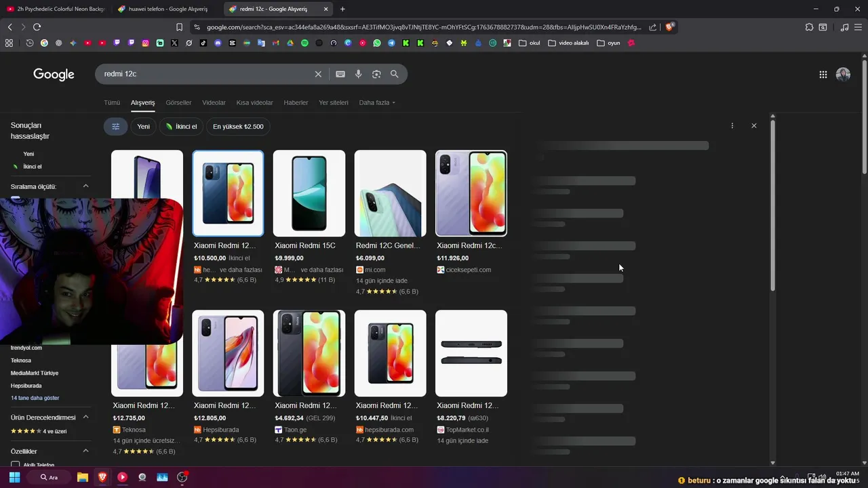
Task: Filter by seller 'Hepsiburada' in sidebar
Action: click(26, 386)
